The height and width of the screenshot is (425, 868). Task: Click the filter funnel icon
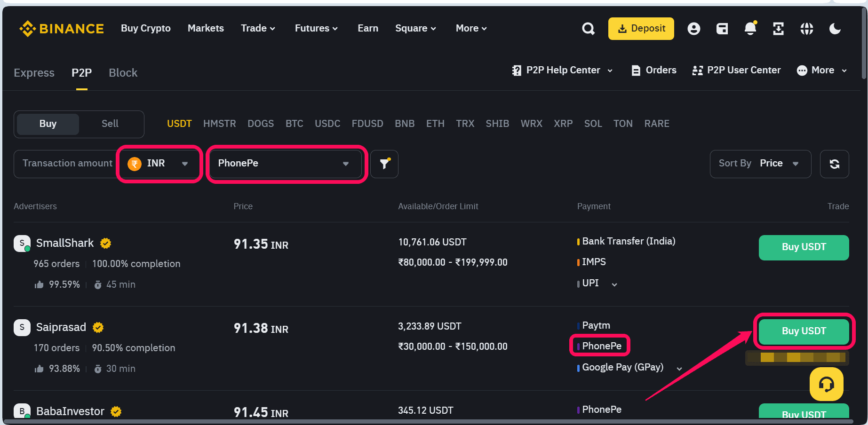[384, 164]
